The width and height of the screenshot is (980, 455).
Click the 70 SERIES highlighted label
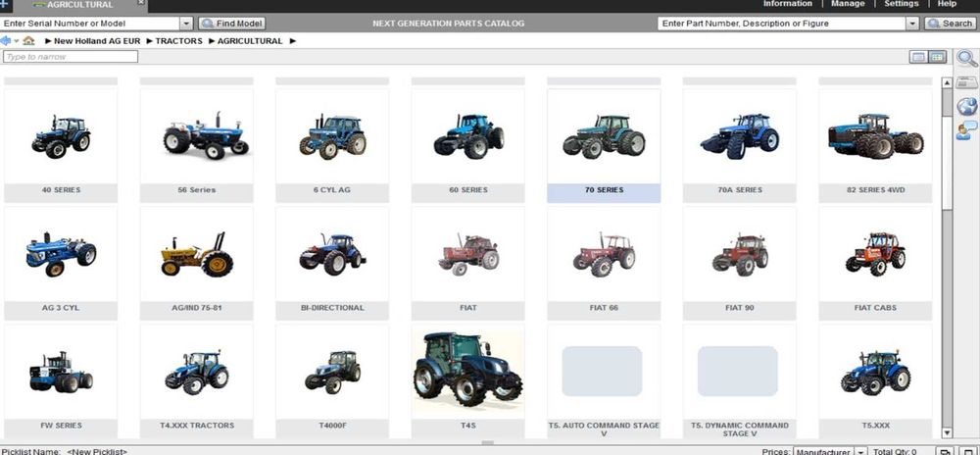pos(604,190)
